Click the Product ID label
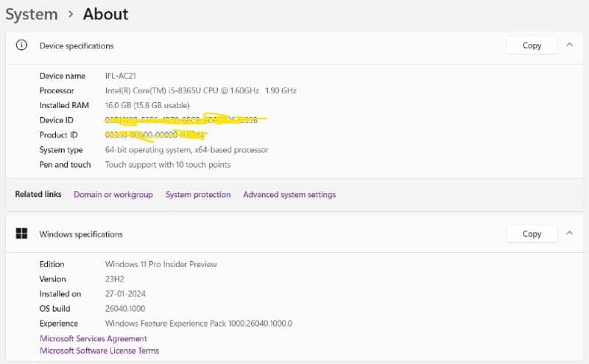 pyautogui.click(x=58, y=135)
